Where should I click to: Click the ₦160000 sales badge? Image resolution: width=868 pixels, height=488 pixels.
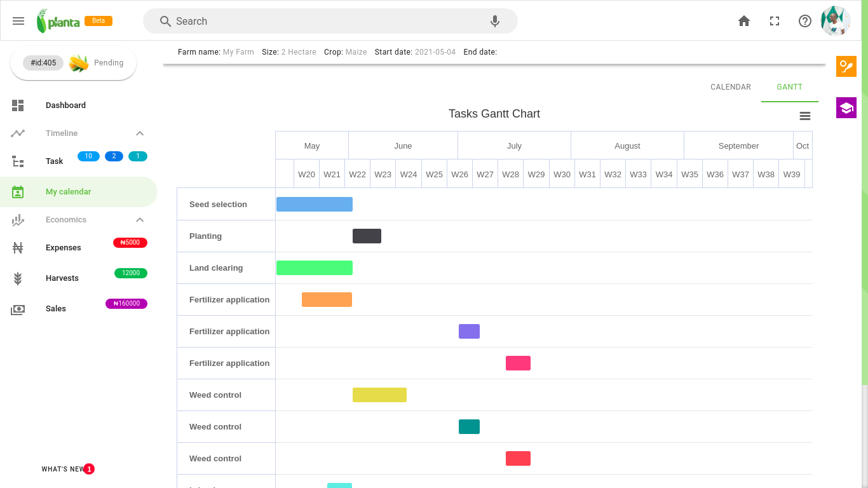click(x=126, y=304)
